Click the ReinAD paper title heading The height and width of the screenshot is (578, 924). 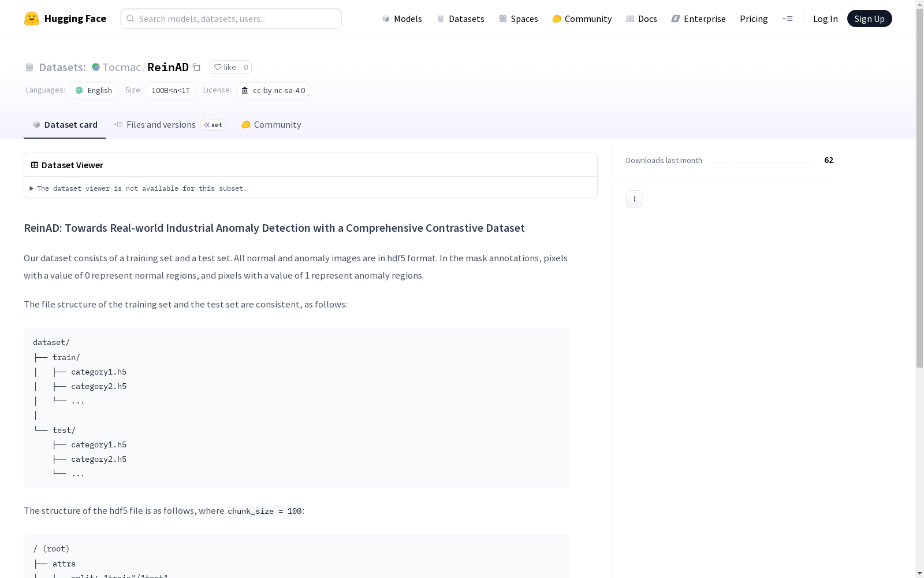(x=274, y=228)
